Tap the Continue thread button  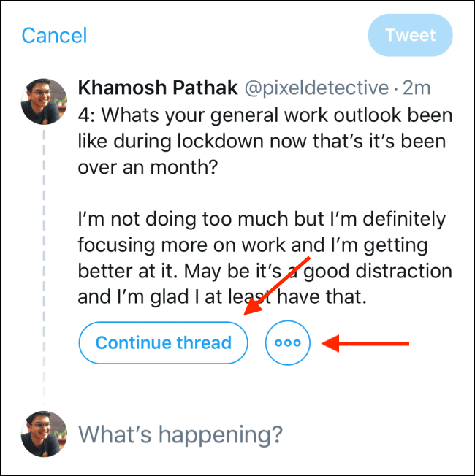point(163,342)
